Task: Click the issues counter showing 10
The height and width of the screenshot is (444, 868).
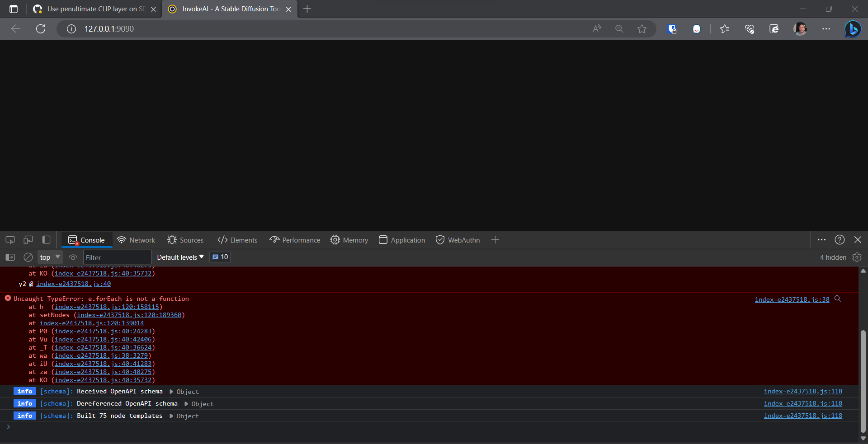Action: pyautogui.click(x=220, y=257)
